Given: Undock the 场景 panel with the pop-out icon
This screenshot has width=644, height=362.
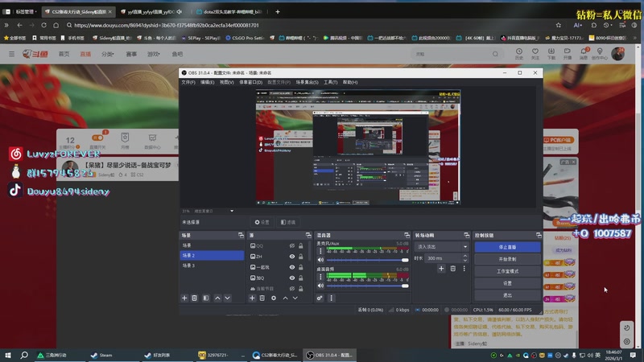Looking at the screenshot, I should tap(241, 235).
